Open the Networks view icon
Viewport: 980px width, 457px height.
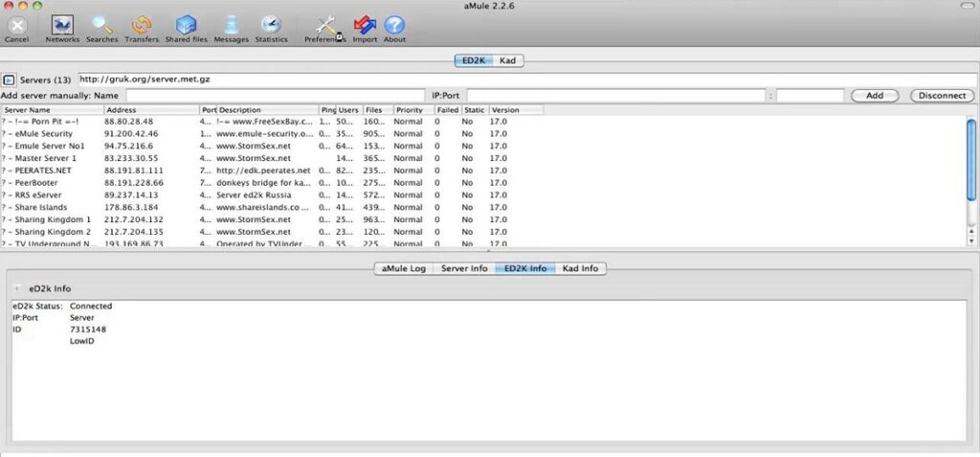61,25
